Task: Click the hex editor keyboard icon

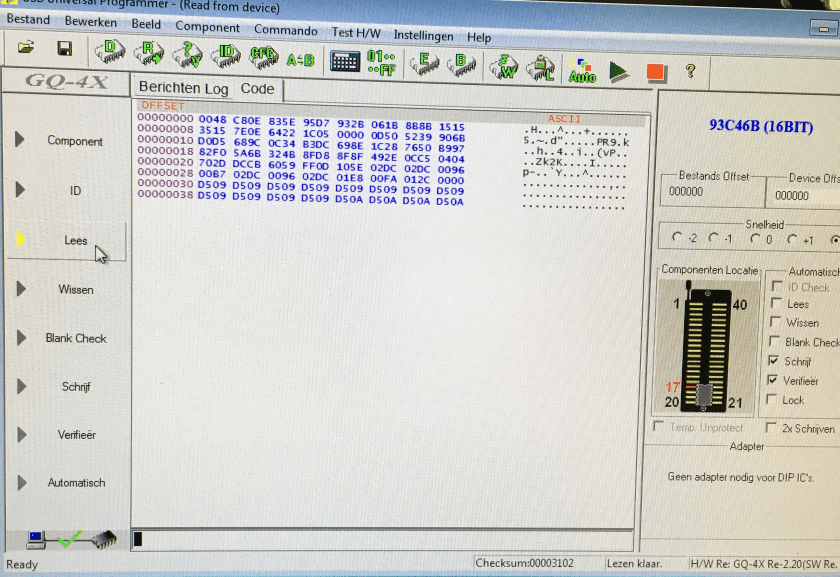Action: pos(345,61)
